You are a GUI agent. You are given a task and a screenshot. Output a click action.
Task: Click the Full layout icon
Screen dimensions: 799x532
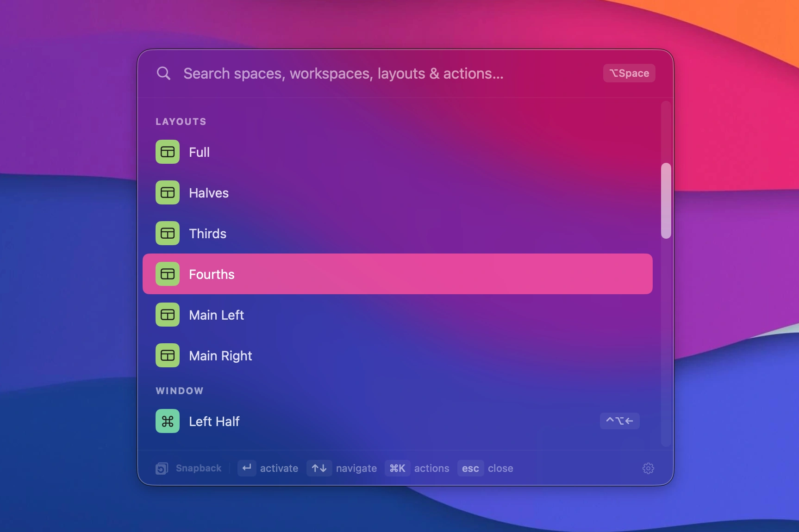pyautogui.click(x=168, y=152)
